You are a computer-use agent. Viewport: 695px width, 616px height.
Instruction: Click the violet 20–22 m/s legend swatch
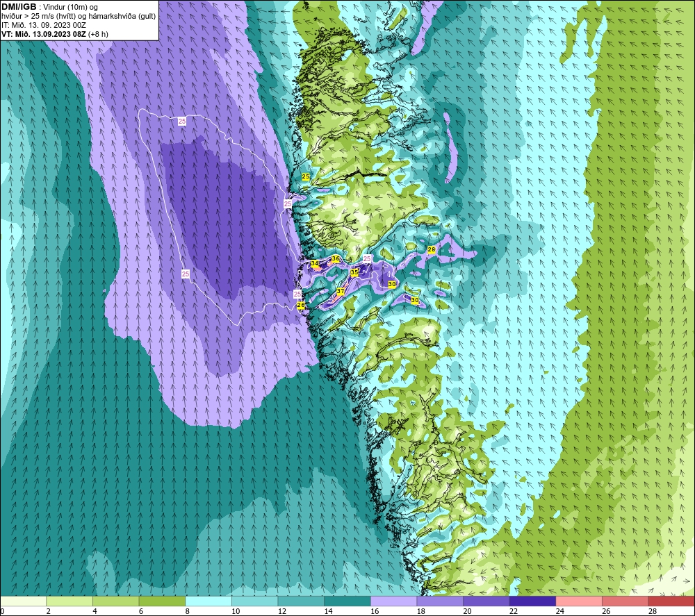click(486, 601)
